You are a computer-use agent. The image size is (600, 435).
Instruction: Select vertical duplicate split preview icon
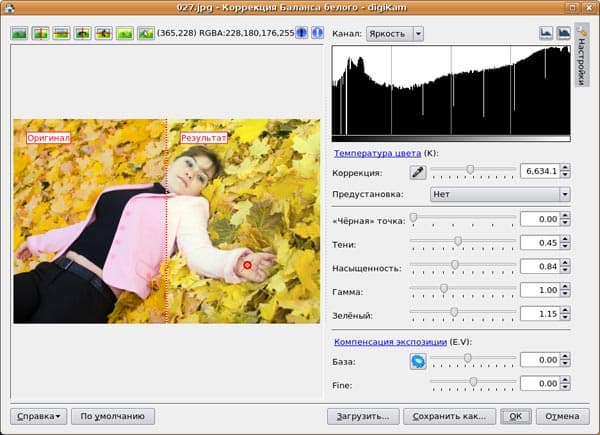[x=83, y=33]
